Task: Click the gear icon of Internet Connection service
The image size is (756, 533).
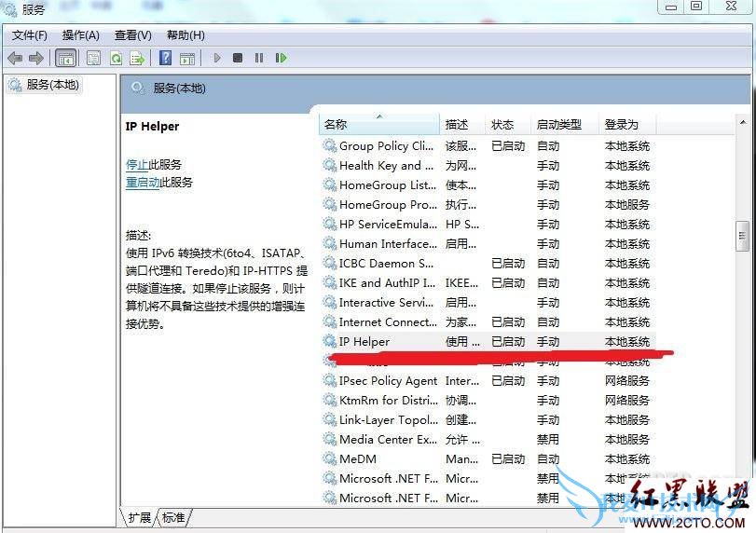Action: tap(330, 321)
